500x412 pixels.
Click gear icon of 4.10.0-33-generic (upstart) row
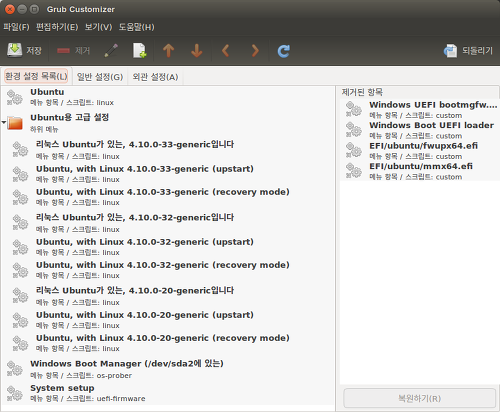click(x=20, y=174)
